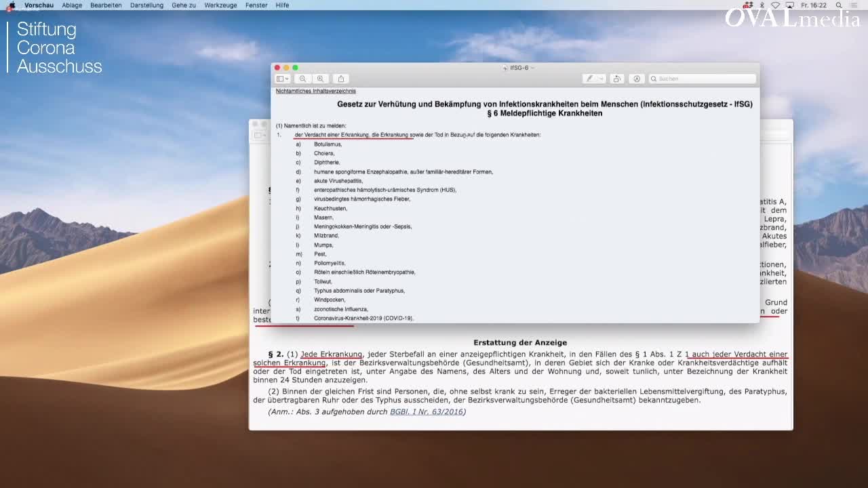Viewport: 868px width, 488px height.
Task: Open the Vorschau menu
Action: pos(39,5)
